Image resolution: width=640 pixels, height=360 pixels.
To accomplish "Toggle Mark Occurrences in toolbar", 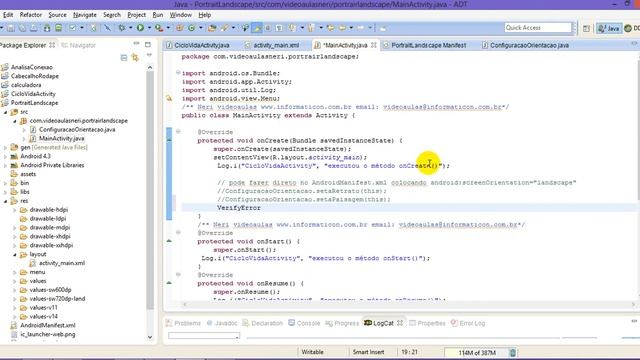I will pyautogui.click(x=257, y=28).
